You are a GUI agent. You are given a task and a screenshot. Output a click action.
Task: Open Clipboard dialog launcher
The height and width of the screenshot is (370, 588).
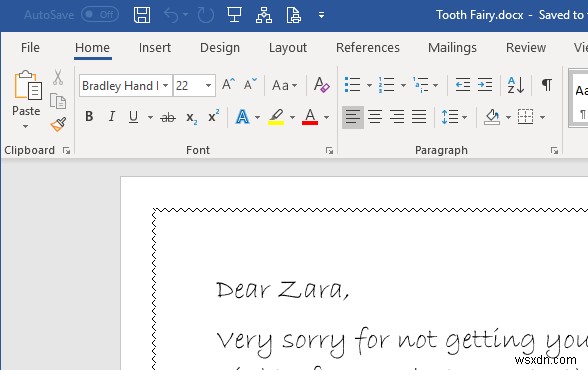[67, 150]
